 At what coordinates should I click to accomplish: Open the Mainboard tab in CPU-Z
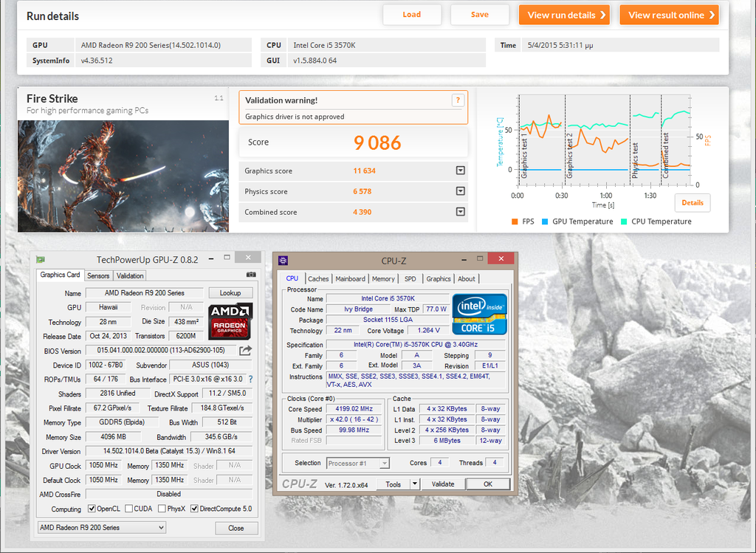pyautogui.click(x=350, y=279)
